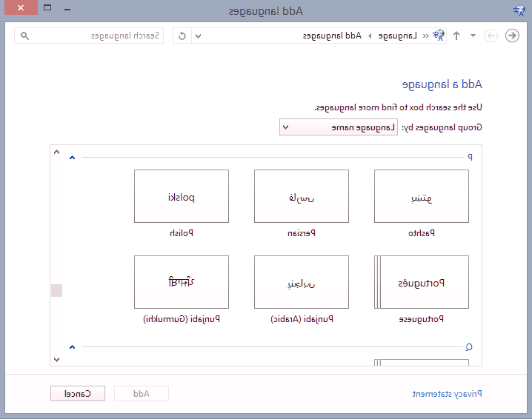Open the address bar history dropdown
The image size is (532, 419).
[x=198, y=36]
